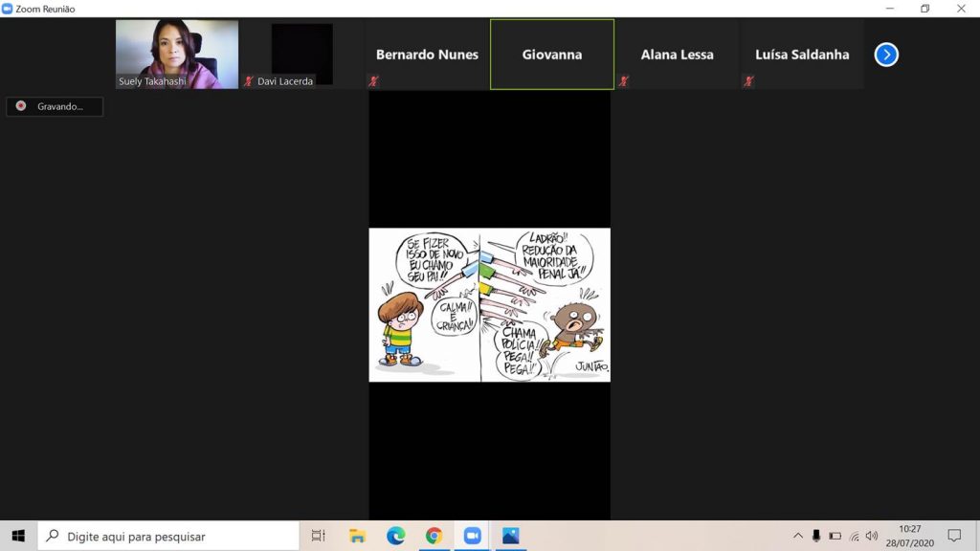This screenshot has width=980, height=551.
Task: Click the Zoom Reunião title text
Action: click(x=45, y=9)
